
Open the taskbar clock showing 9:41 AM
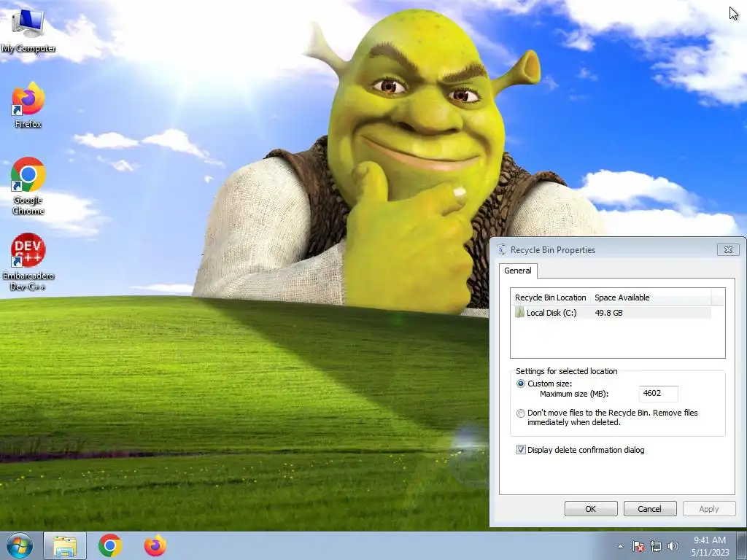(x=711, y=545)
